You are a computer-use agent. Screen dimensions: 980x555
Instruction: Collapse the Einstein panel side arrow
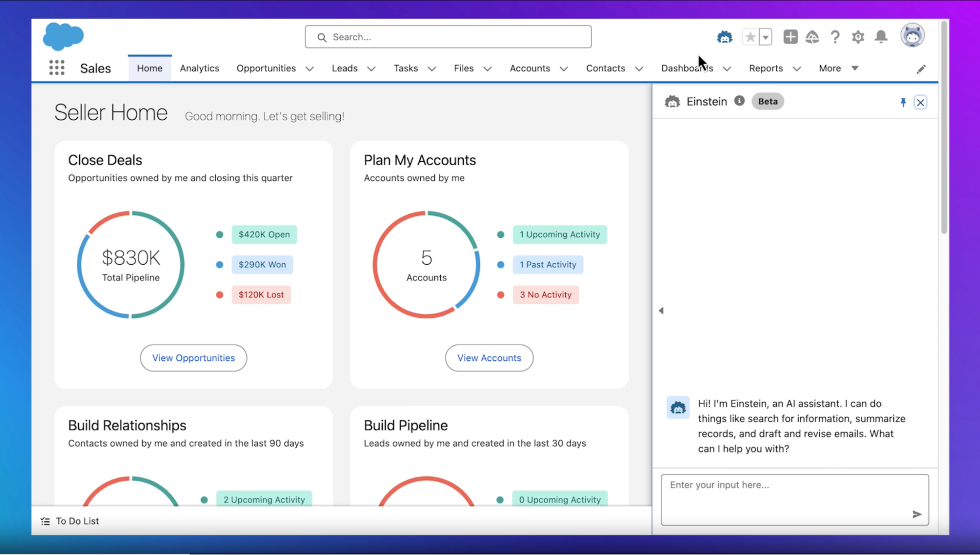click(661, 310)
